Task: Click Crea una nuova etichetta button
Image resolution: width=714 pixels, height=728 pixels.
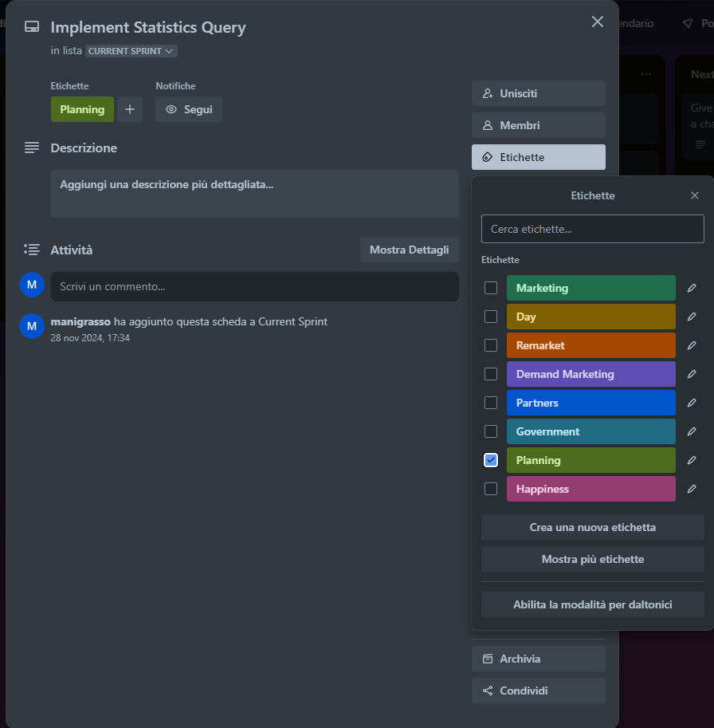Action: pos(592,527)
